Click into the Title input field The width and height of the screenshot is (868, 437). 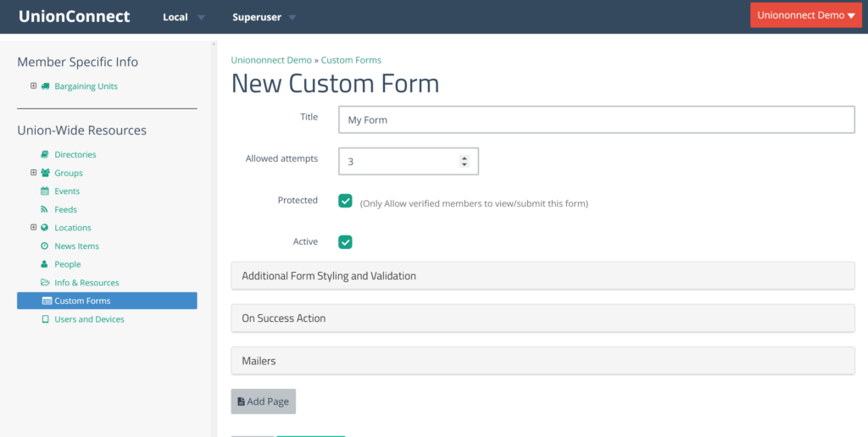point(597,119)
